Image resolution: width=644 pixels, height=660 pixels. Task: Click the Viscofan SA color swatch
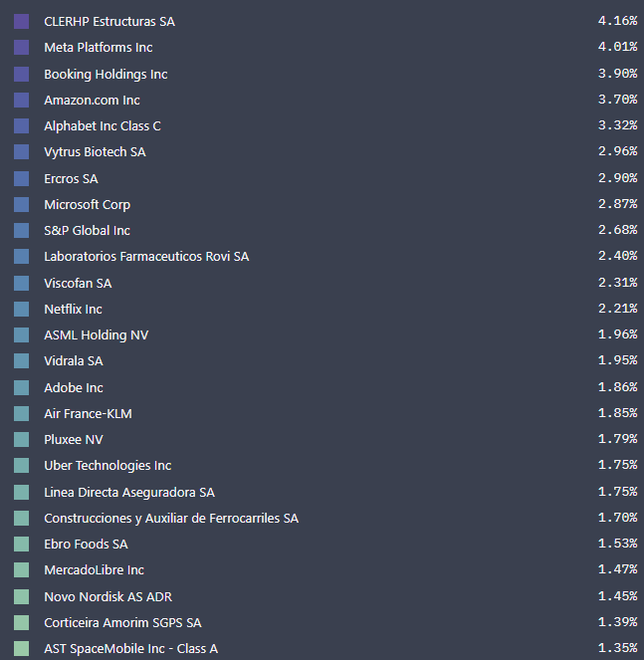point(22,284)
